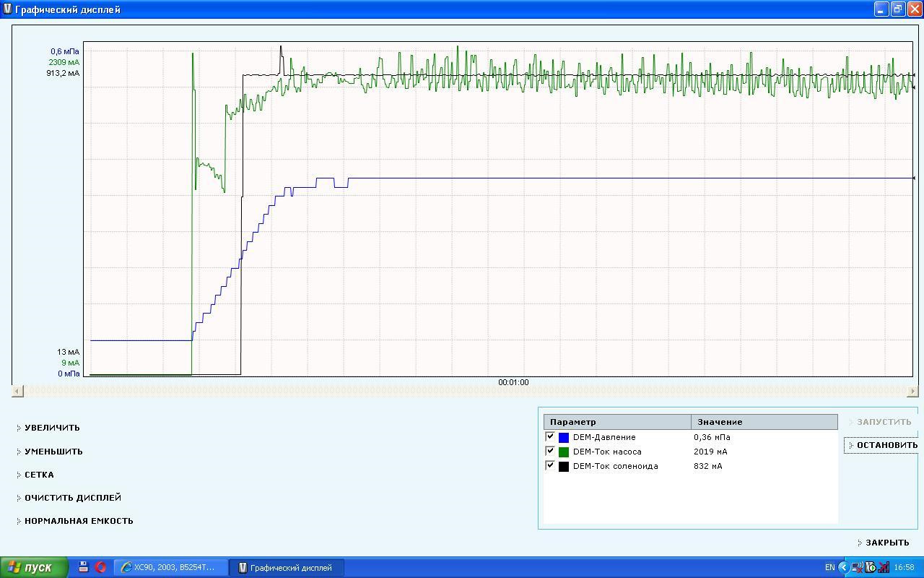Click the graph scrollbar right arrow
Viewport: 924px width, 578px height.
tap(912, 391)
